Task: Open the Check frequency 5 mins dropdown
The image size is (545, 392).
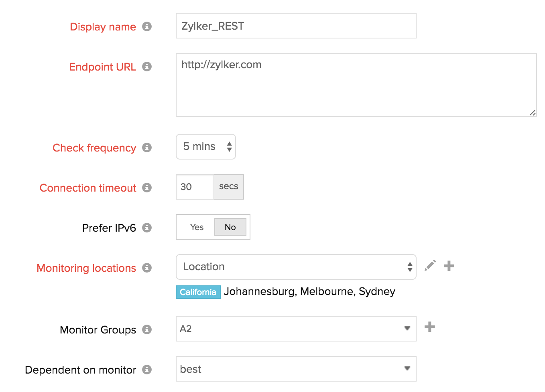Action: (206, 147)
